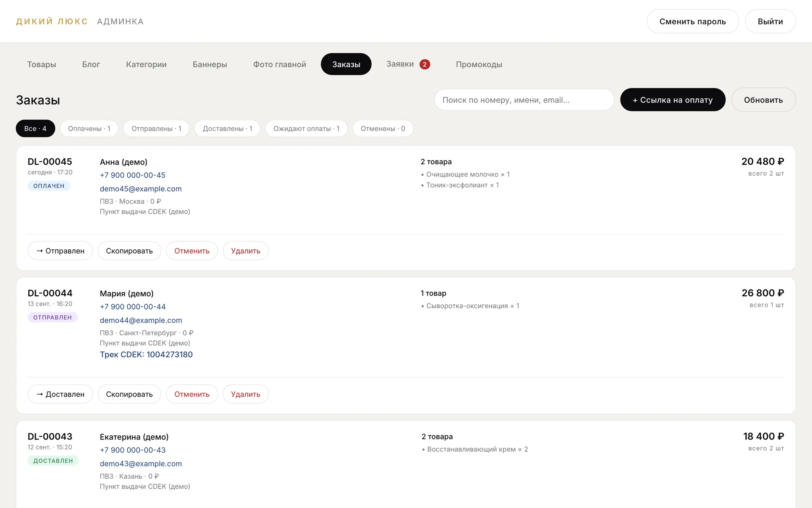Show only Ожидают оплаты orders
812x508 pixels.
pos(307,129)
